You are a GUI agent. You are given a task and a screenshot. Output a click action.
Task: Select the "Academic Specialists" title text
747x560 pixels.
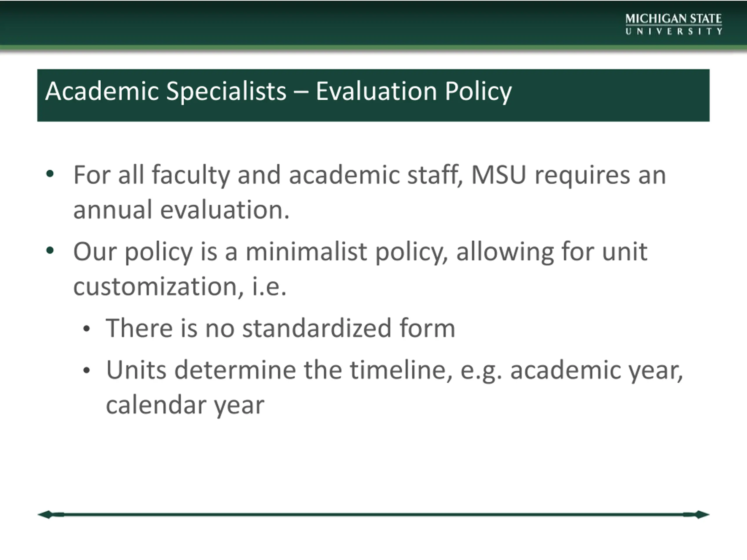click(166, 91)
